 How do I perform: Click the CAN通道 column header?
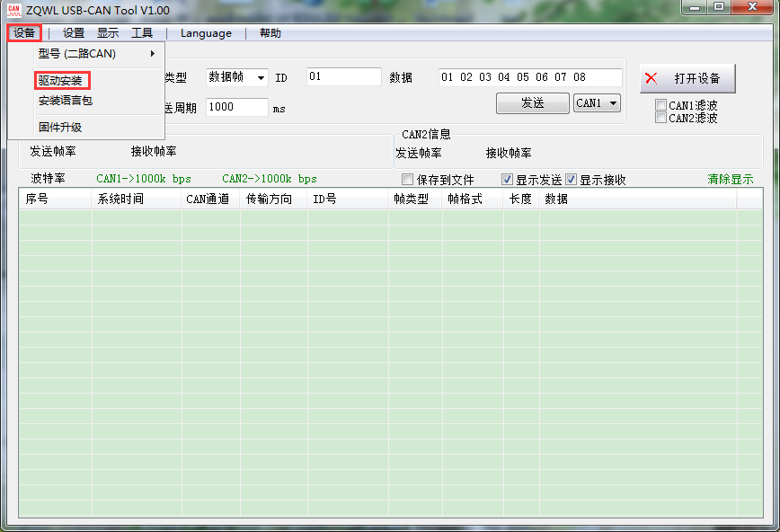tap(210, 199)
